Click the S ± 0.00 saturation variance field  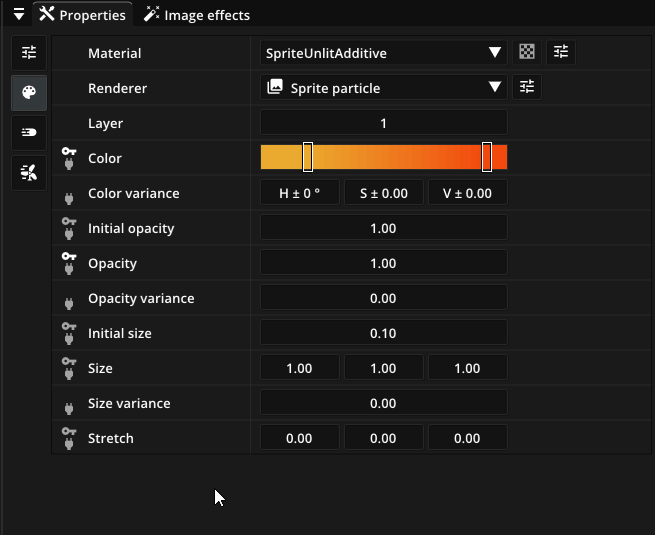pyautogui.click(x=383, y=193)
